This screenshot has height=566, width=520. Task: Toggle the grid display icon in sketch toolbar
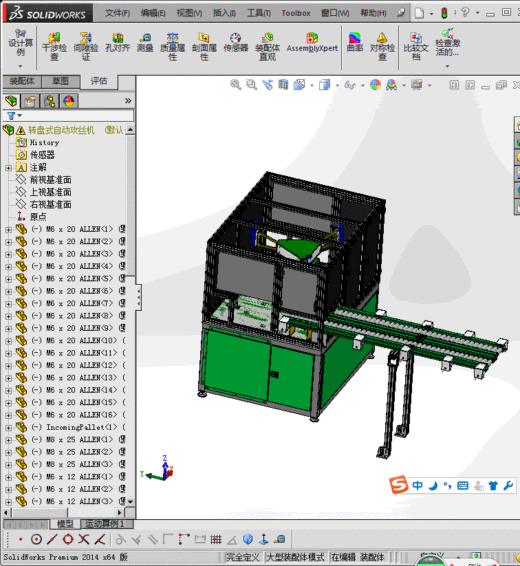[216, 539]
